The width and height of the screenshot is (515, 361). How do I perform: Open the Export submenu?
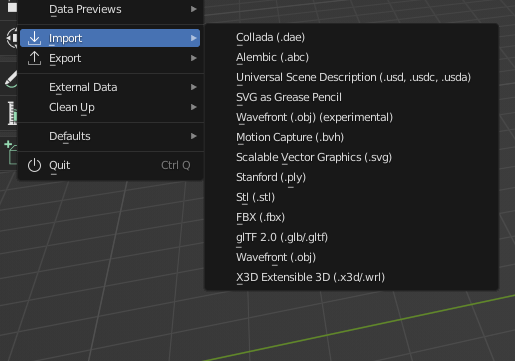(110, 58)
